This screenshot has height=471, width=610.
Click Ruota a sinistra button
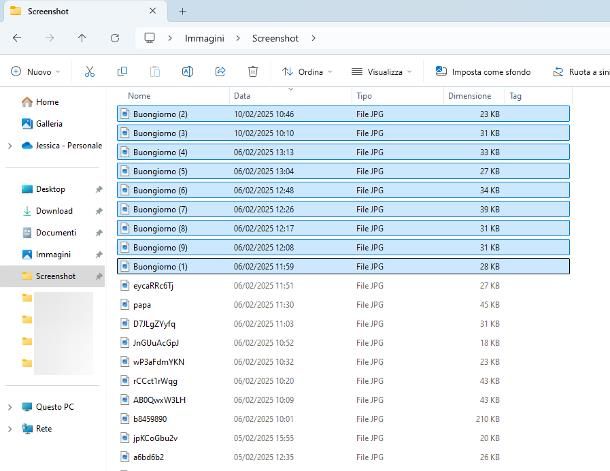(x=580, y=72)
